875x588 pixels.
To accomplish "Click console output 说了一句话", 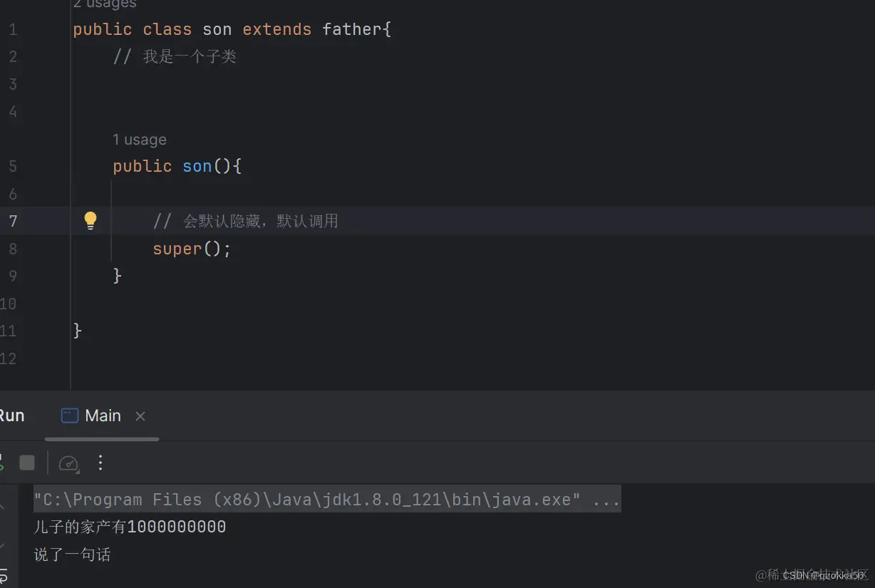I will [x=73, y=554].
